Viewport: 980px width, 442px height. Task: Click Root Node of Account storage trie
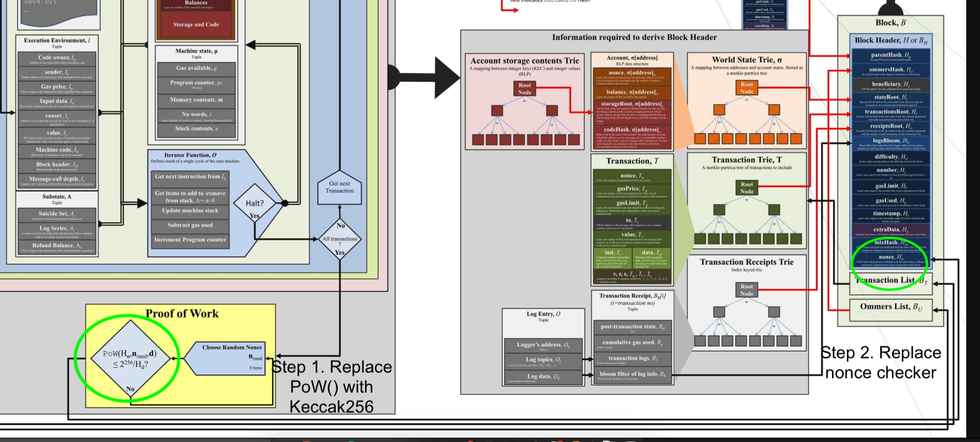pos(525,89)
